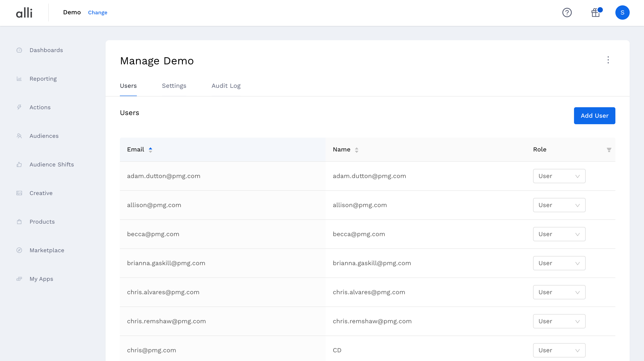Click the Change client link
Viewport: 644px width, 361px height.
click(97, 13)
